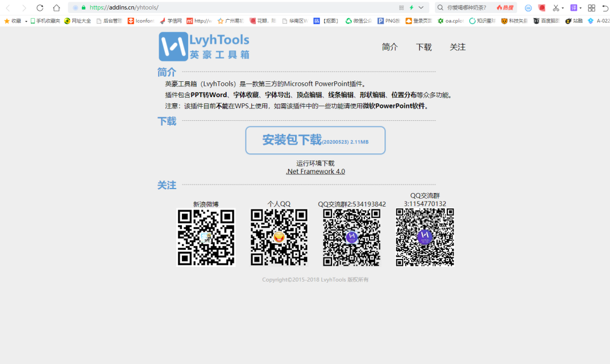Screen dimensions: 610x364
Task: Open the 微信公众 bookmark
Action: pyautogui.click(x=358, y=21)
